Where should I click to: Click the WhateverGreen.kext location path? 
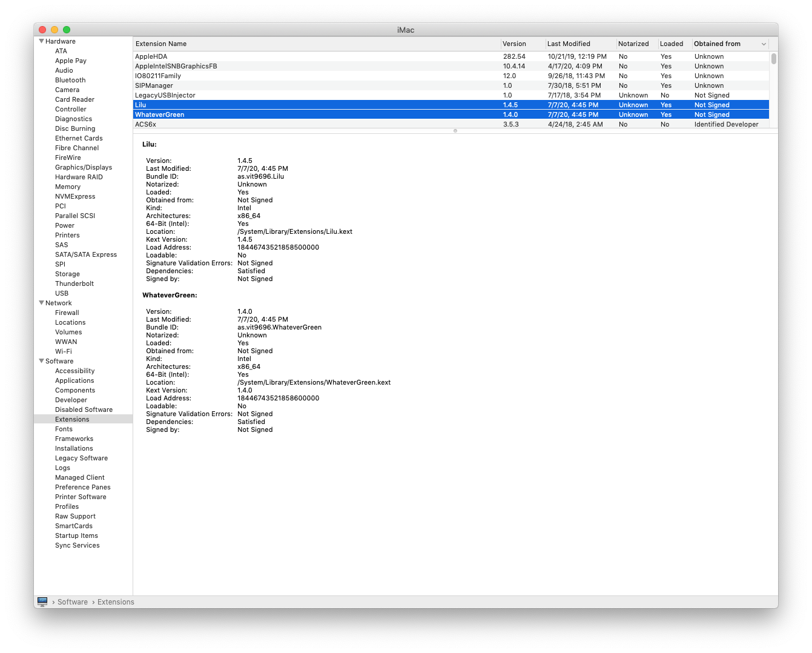(x=314, y=382)
